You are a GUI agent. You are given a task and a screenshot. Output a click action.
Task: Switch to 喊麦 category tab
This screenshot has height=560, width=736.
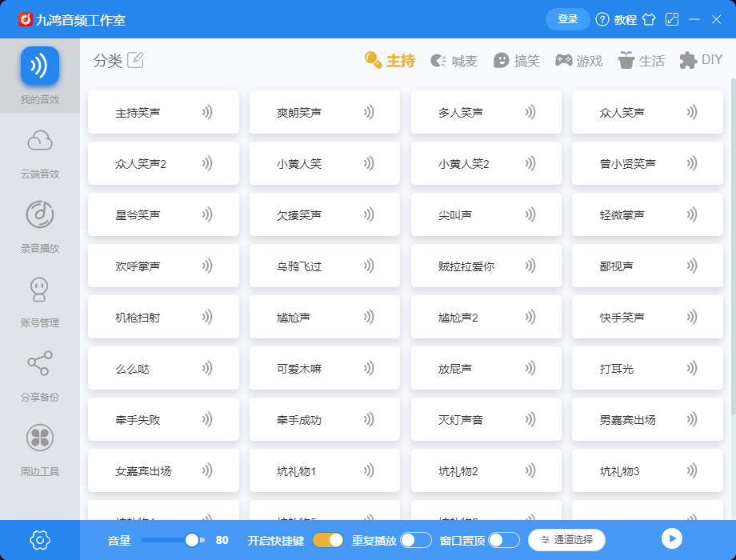coord(454,61)
